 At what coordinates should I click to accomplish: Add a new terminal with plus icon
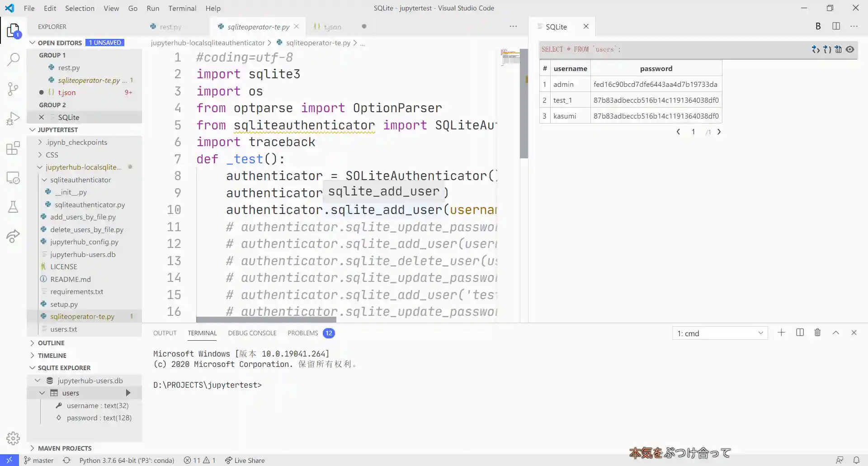781,333
